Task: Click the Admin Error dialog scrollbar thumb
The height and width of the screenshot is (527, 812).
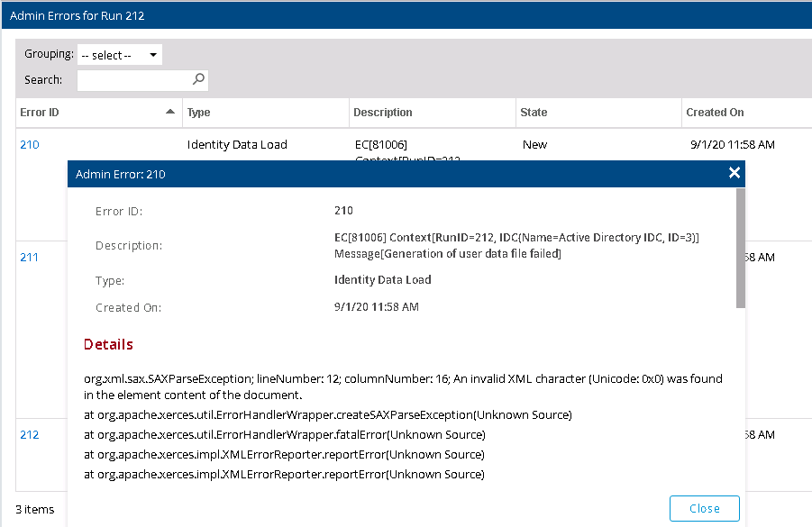Action: (741, 248)
